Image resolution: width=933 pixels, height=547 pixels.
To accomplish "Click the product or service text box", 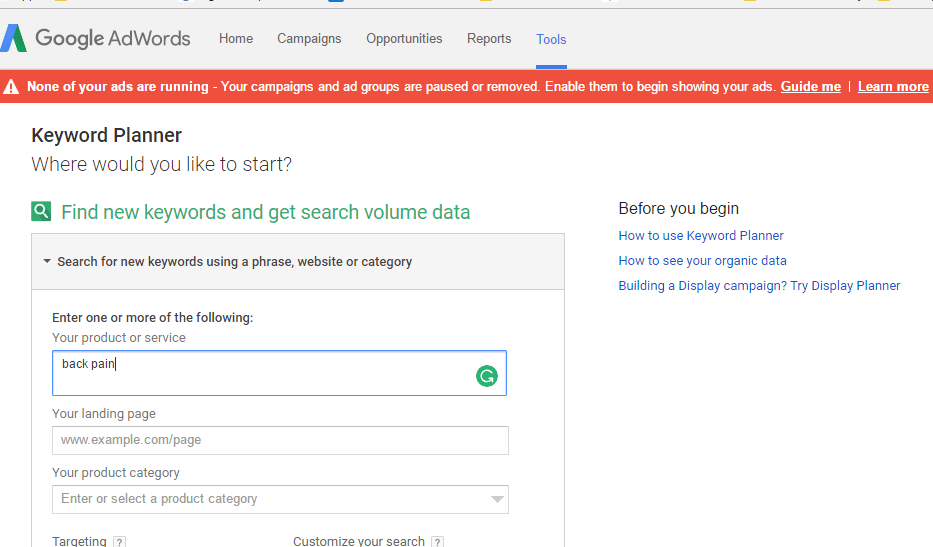I will (x=279, y=373).
